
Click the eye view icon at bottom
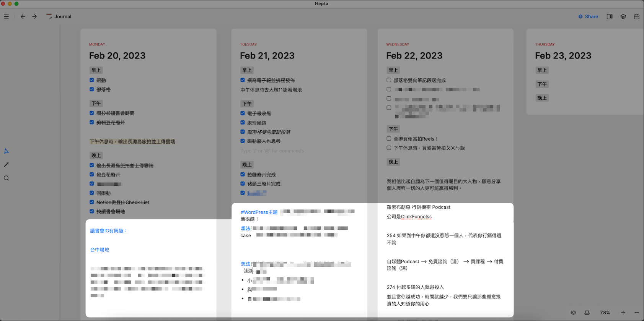(x=573, y=313)
